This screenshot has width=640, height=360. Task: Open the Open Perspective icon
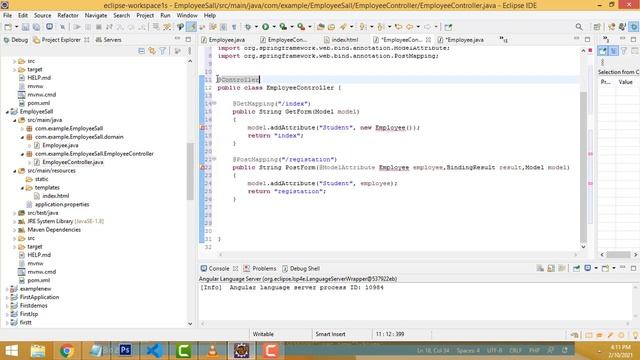coord(597,27)
